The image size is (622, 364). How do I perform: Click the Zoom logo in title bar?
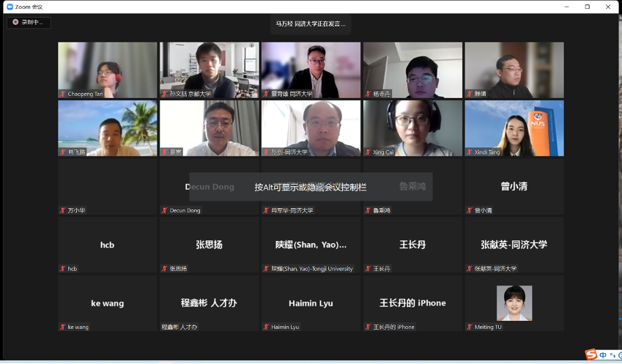[10, 7]
